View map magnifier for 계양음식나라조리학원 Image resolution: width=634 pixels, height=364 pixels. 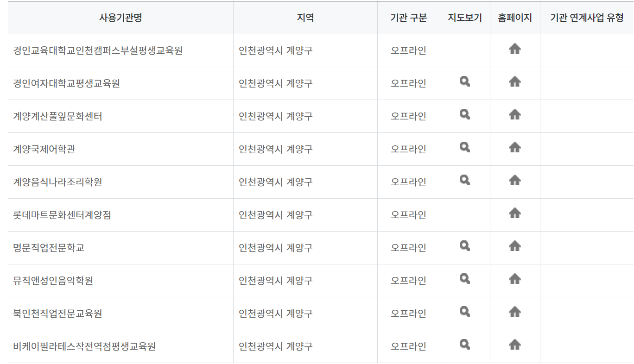click(465, 180)
